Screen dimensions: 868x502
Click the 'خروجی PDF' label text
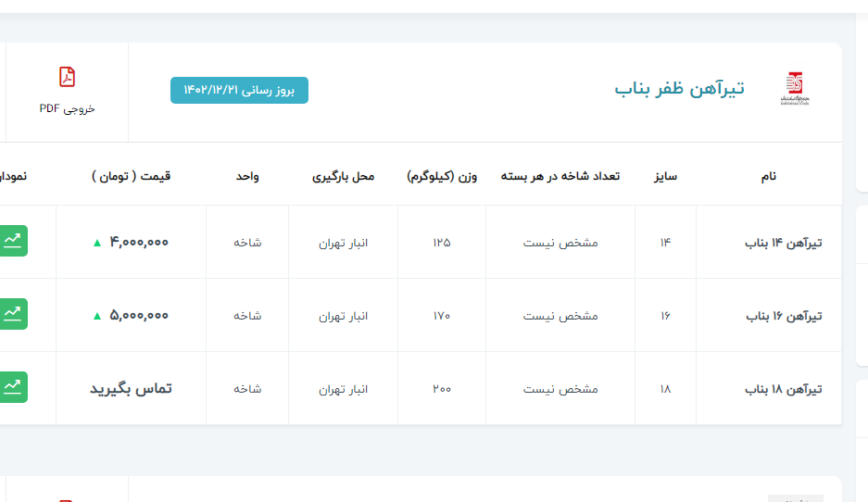(x=67, y=108)
